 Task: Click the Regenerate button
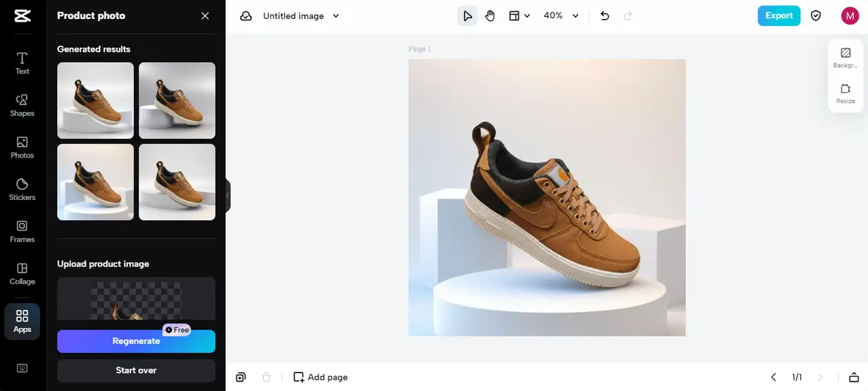(136, 341)
